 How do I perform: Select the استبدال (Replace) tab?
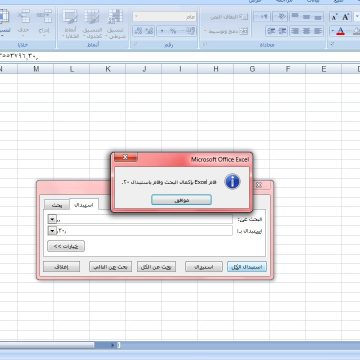[x=84, y=204]
